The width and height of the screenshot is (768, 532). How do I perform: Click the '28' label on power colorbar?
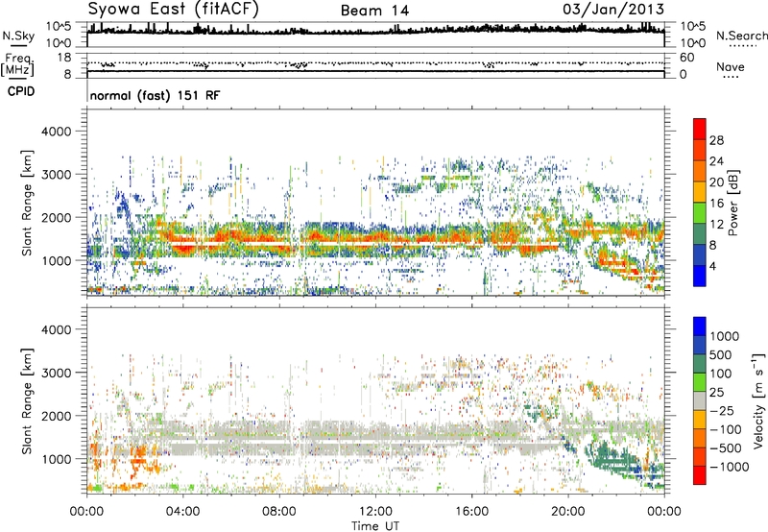pyautogui.click(x=716, y=140)
